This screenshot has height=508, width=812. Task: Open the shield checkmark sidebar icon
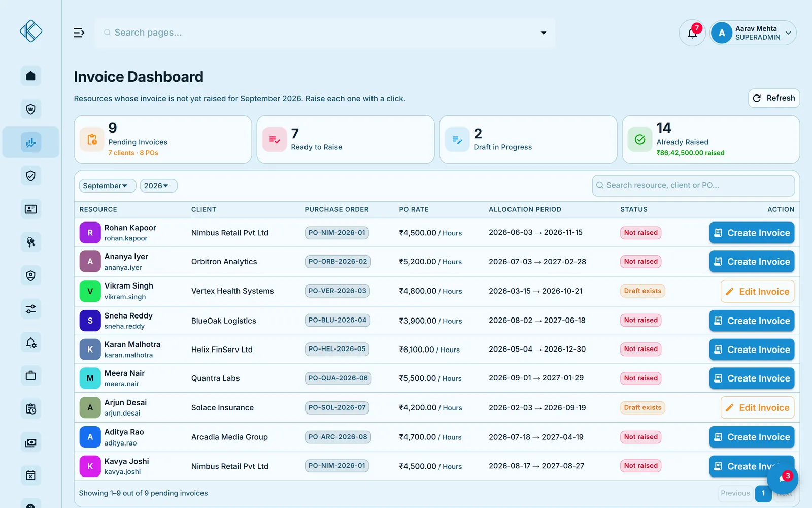click(x=31, y=176)
